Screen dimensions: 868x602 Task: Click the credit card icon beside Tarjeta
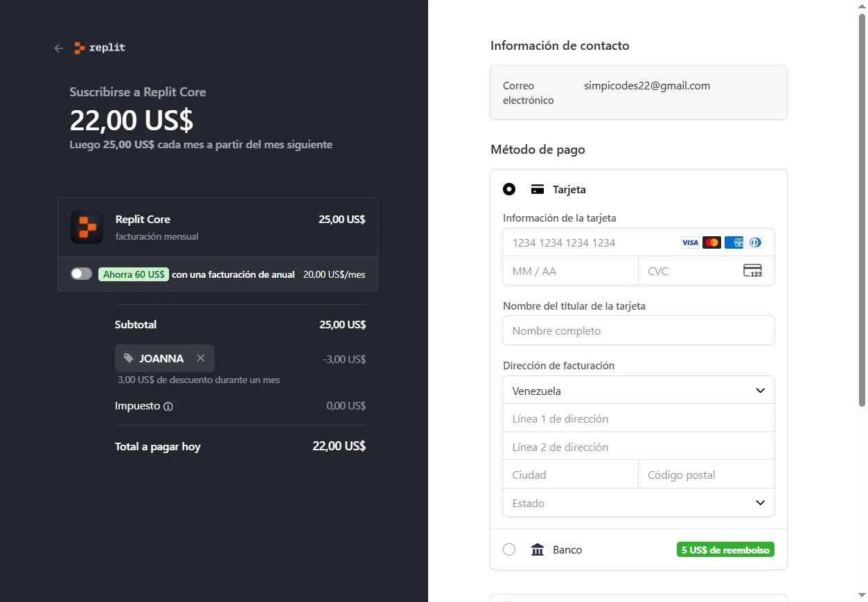538,189
